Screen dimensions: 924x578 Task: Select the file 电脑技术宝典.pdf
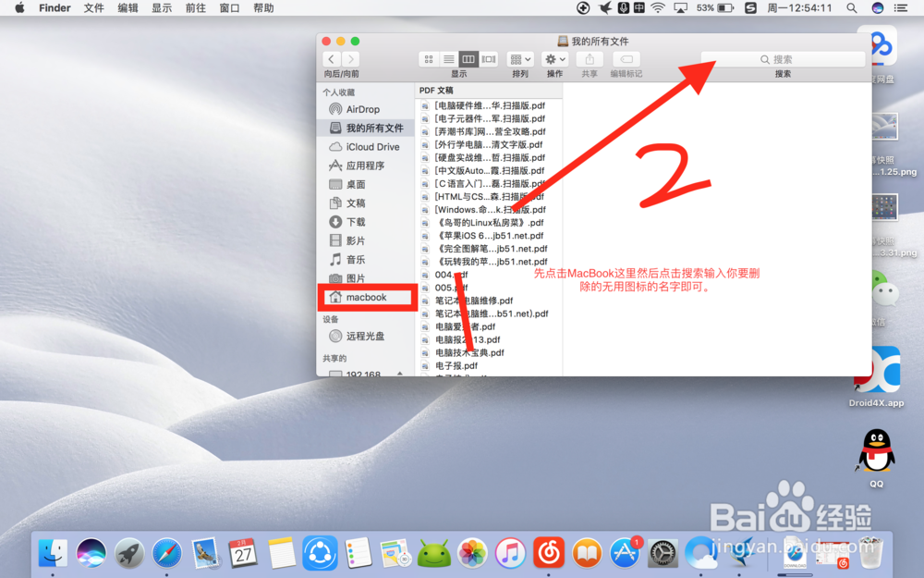tap(489, 352)
